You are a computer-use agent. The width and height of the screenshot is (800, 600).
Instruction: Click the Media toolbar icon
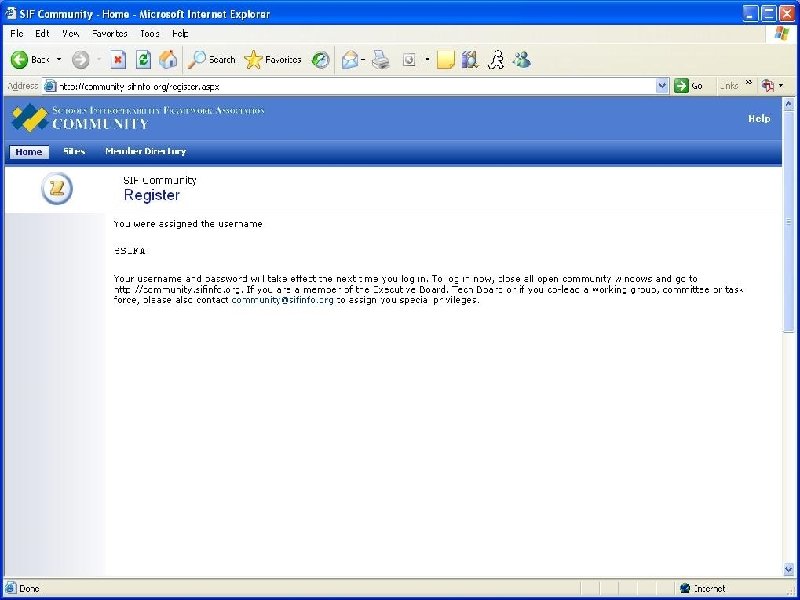coord(320,60)
